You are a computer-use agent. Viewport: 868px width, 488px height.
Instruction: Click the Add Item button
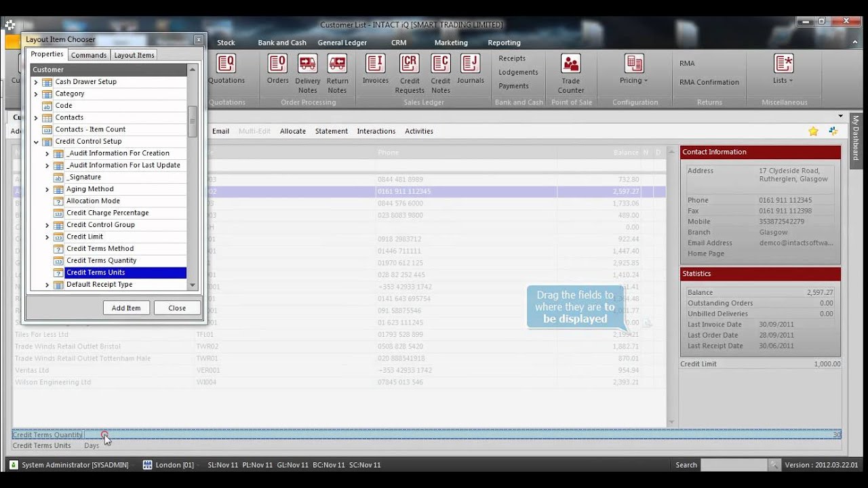click(126, 308)
